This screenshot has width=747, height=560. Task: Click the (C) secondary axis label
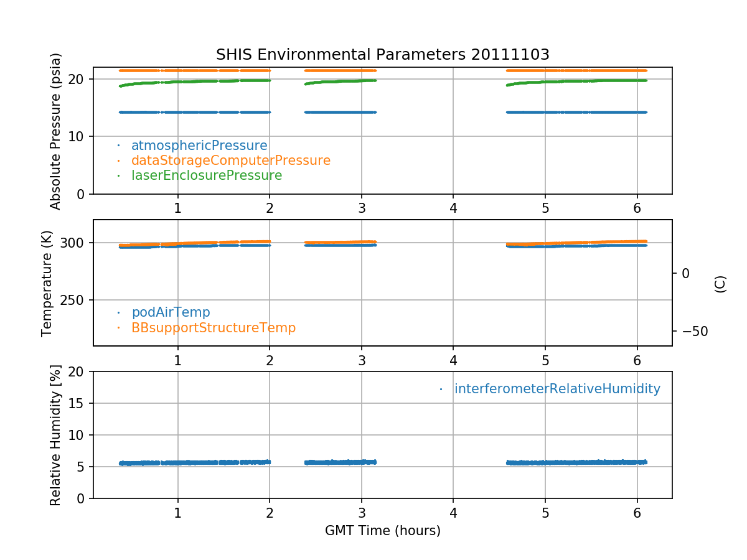tap(720, 284)
